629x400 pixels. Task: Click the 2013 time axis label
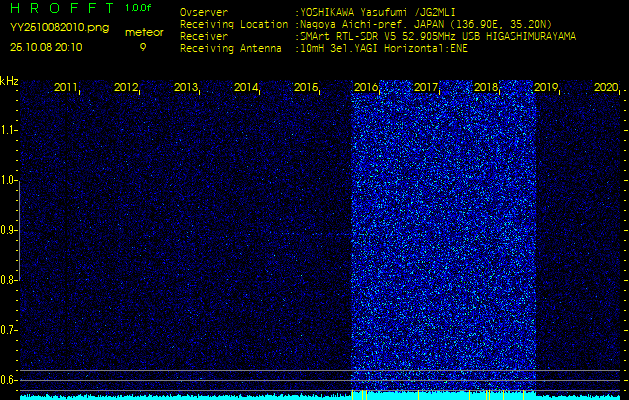[186, 87]
